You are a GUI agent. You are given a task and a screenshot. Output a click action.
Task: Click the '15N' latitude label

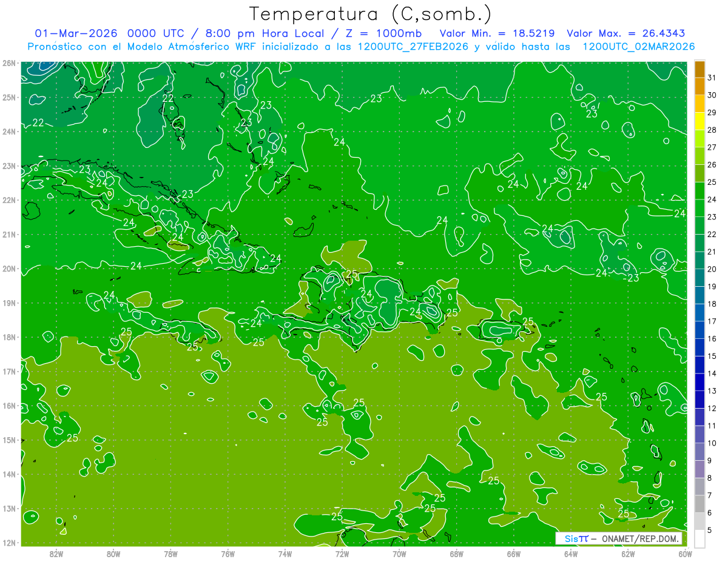pyautogui.click(x=8, y=440)
